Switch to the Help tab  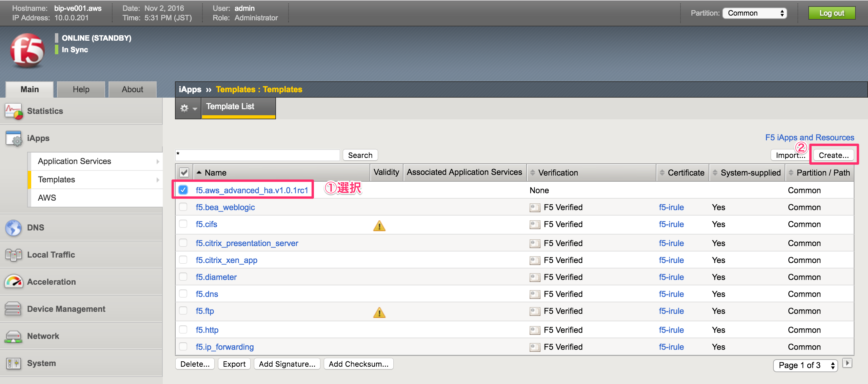click(x=81, y=89)
